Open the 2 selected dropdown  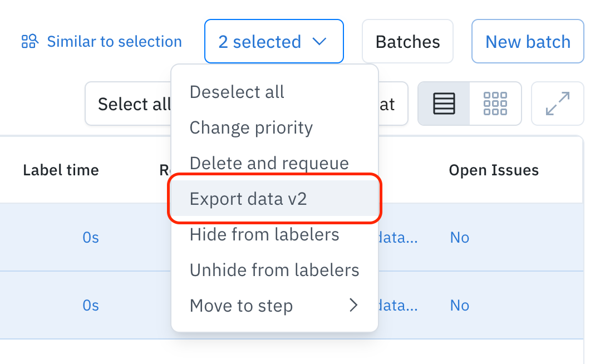(273, 42)
